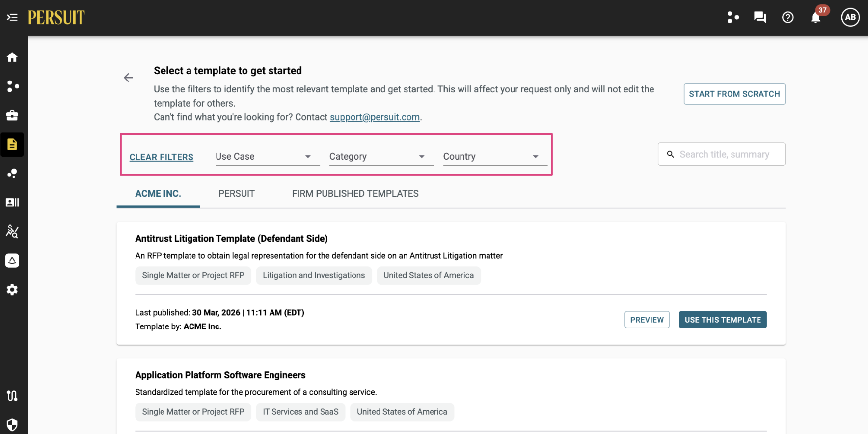Image resolution: width=868 pixels, height=434 pixels.
Task: Click the 'Select a template to get started' heading
Action: pos(228,71)
